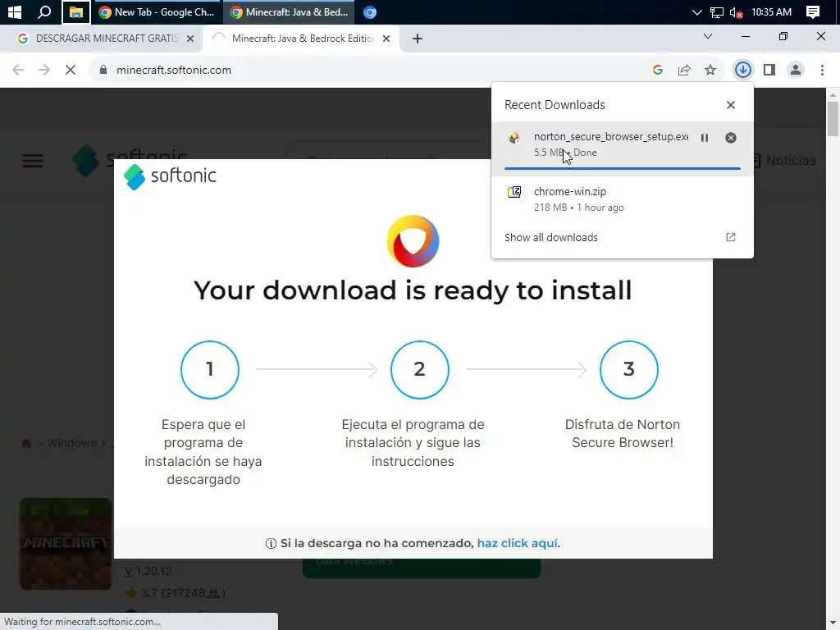
Task: Click step 1 circle
Action: 210,370
